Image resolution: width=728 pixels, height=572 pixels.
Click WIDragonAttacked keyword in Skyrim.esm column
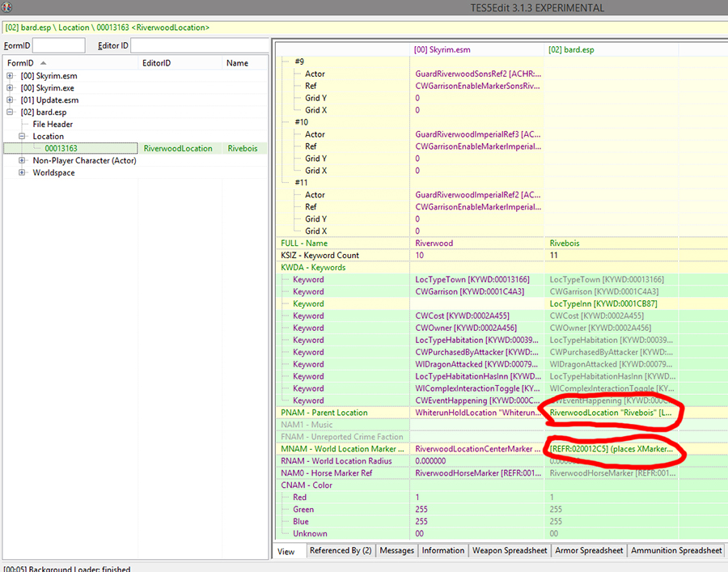click(x=476, y=364)
